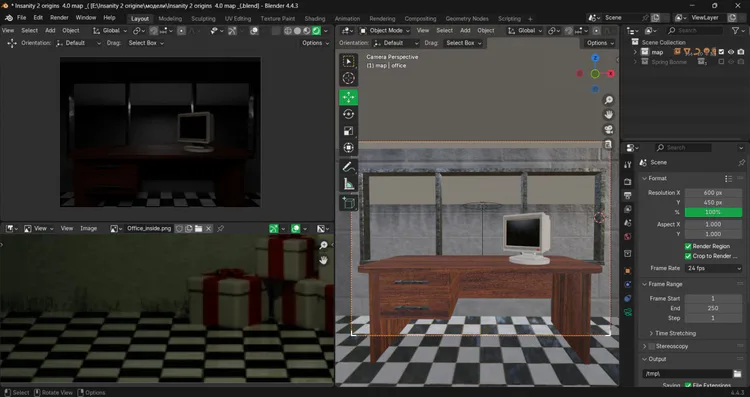This screenshot has height=397, width=750.
Task: Open Global orientation dropdown in left viewport
Action: tap(110, 31)
